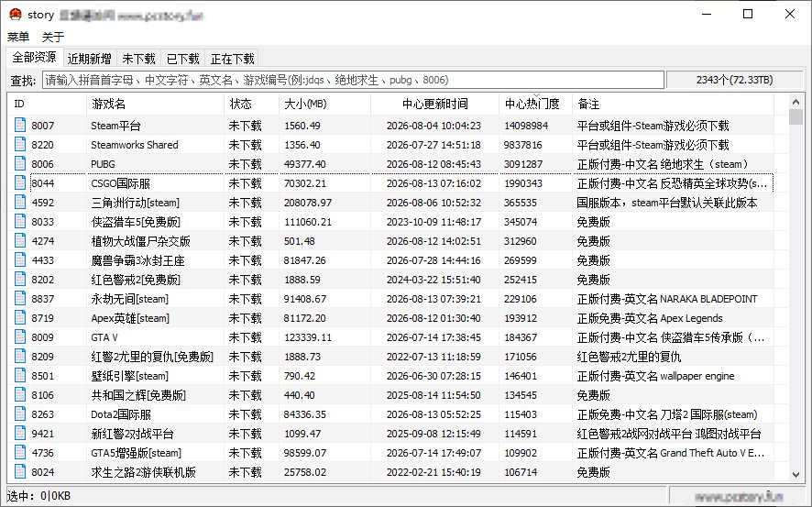Switch to the 未下载 tab

click(138, 59)
